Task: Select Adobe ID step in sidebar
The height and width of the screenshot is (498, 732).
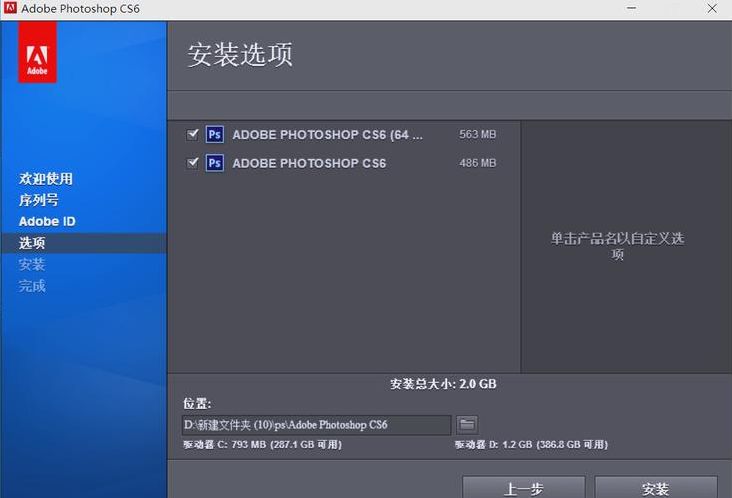Action: [47, 221]
